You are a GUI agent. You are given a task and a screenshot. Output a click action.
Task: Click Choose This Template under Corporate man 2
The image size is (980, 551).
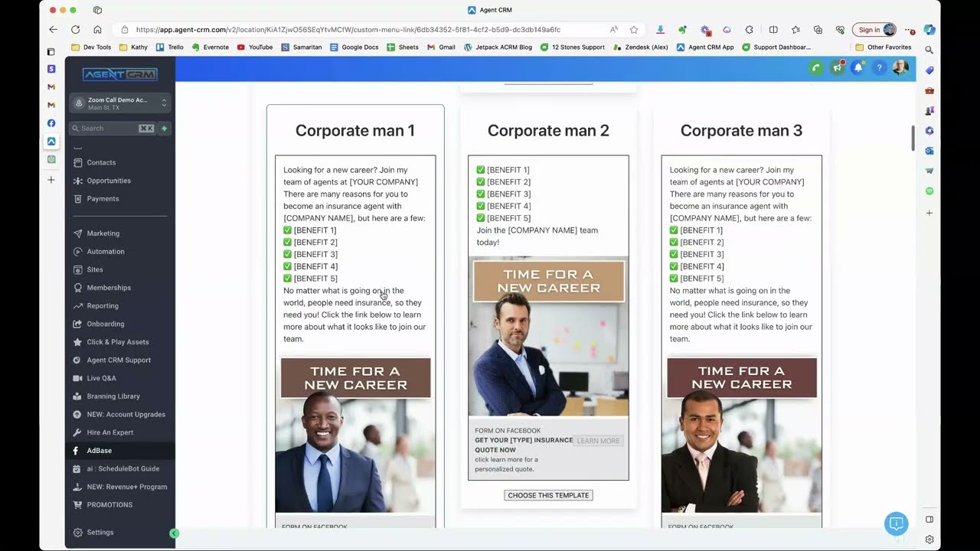[548, 495]
